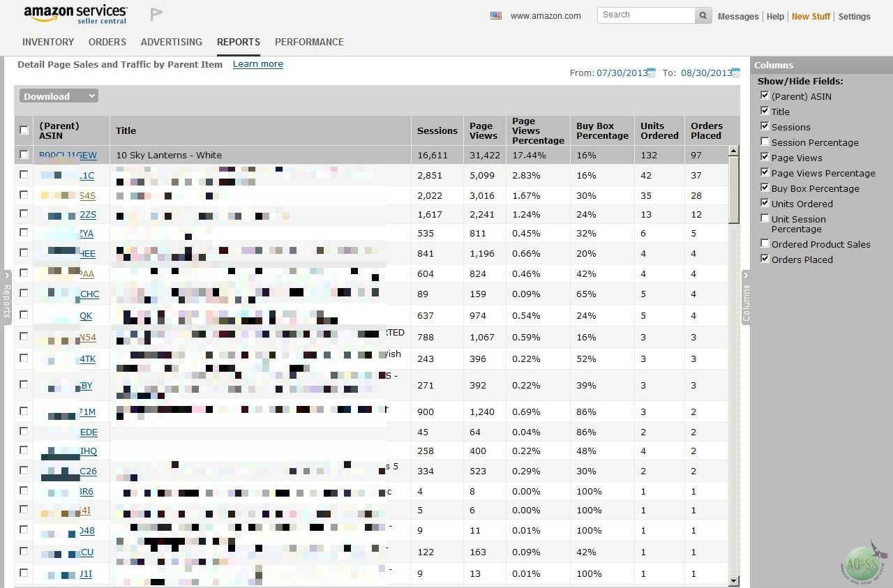Open the Settings link
The image size is (893, 588).
(855, 17)
